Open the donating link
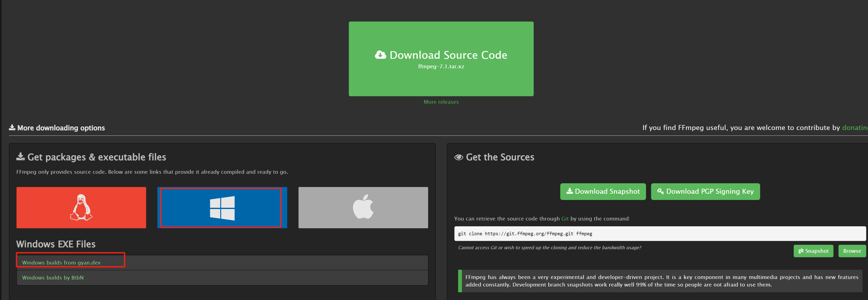868x300 pixels. click(854, 127)
